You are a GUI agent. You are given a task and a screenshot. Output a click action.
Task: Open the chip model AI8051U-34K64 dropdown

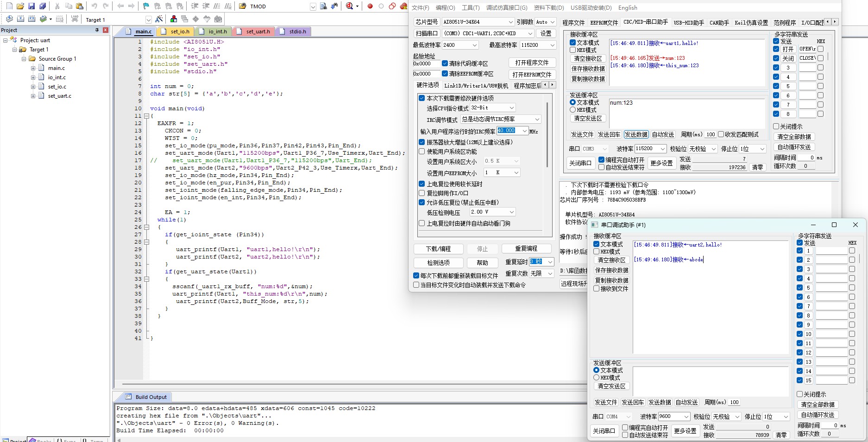[510, 22]
